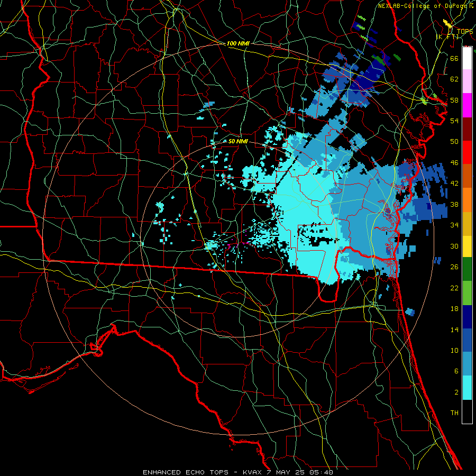Click the dark orange legend swatch
476x476 pixels.
[x=467, y=176]
